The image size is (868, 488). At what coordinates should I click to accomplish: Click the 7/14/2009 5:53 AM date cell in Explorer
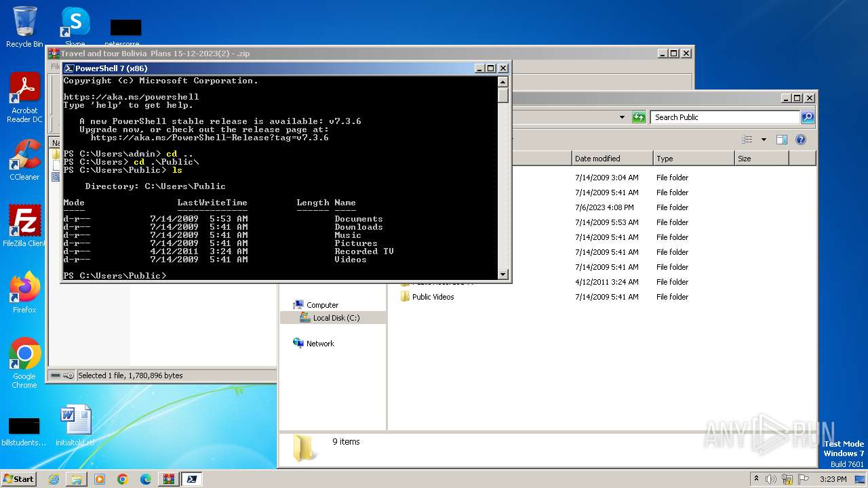click(606, 222)
